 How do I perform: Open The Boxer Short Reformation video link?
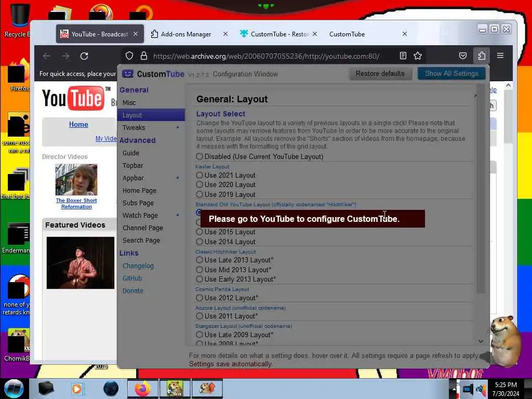[x=76, y=203]
